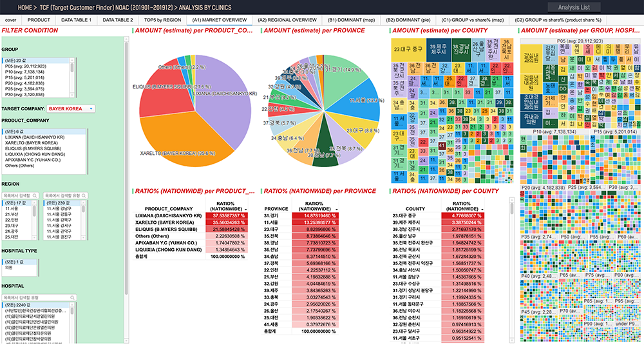Image resolution: width=644 pixels, height=345 pixels.
Task: Switch to the (A2) REGIONAL OVERVIEW tab
Action: [287, 20]
